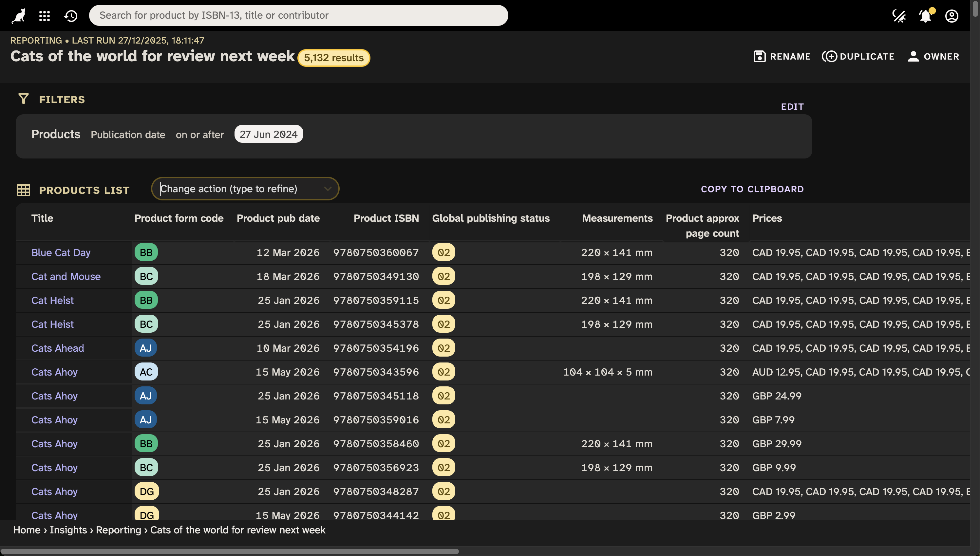Open the notifications bell

pyautogui.click(x=925, y=16)
